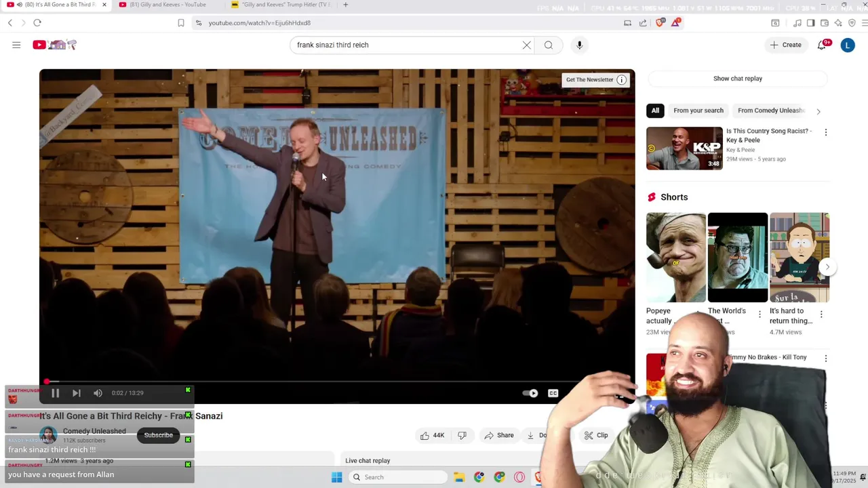The width and height of the screenshot is (868, 488).
Task: Share the video
Action: [x=499, y=435]
